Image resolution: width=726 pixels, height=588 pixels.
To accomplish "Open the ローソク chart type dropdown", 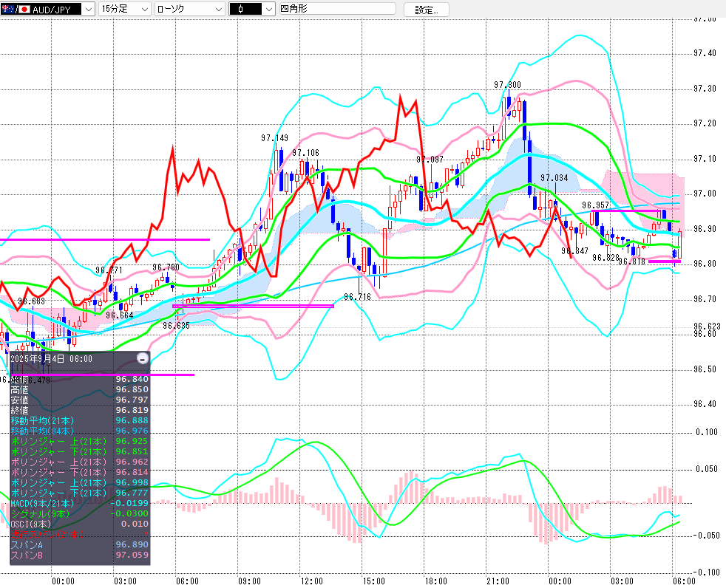I will [190, 9].
